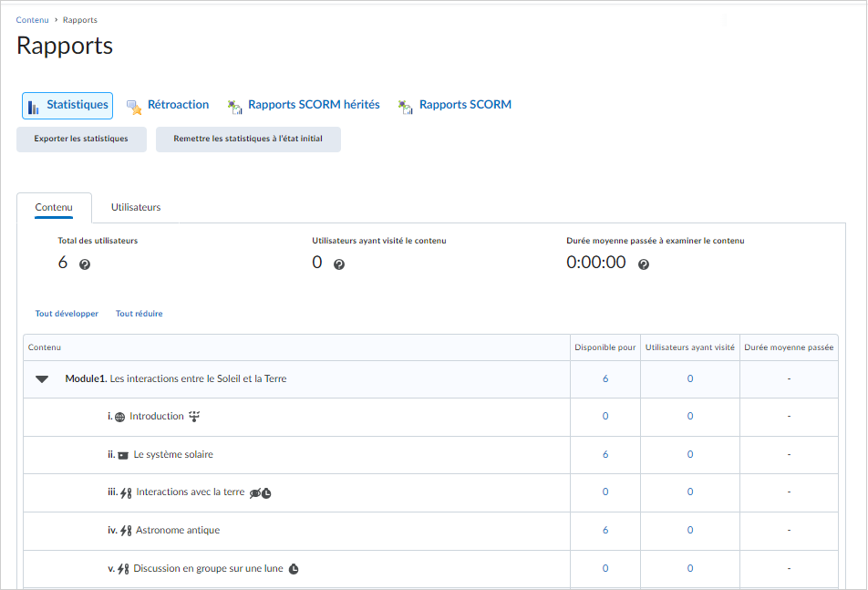The image size is (868, 590).
Task: Open Utilisateurs ayant visité value for Introduction
Action: tap(690, 416)
